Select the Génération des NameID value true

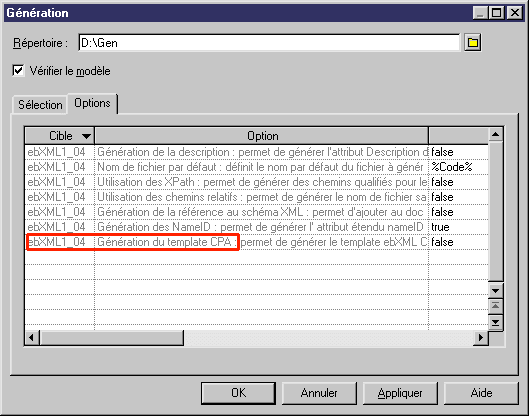(440, 227)
